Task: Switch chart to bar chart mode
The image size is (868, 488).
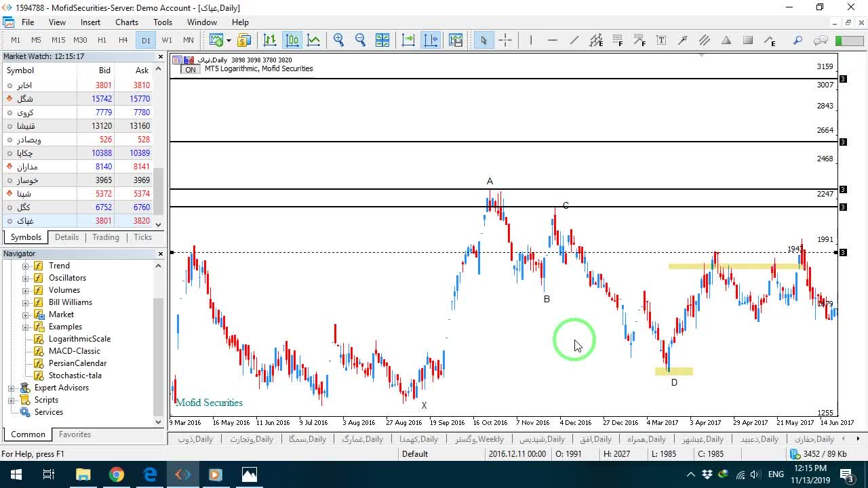Action: pyautogui.click(x=270, y=40)
